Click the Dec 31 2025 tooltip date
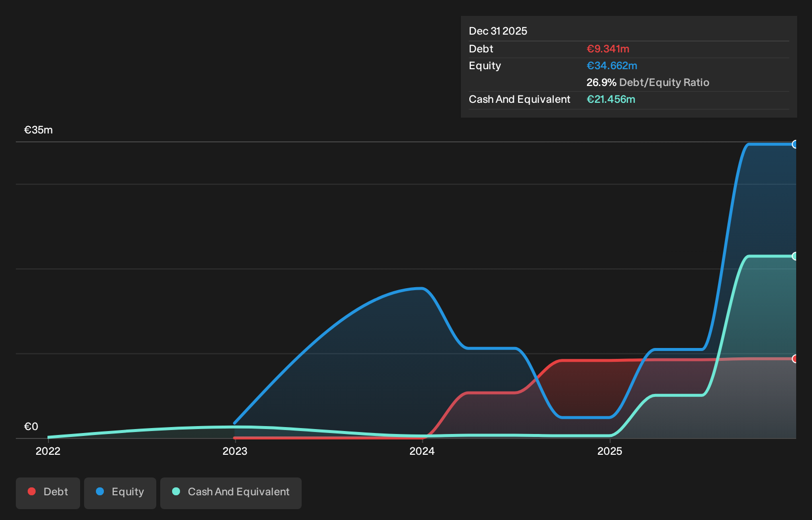This screenshot has width=812, height=520. pos(498,31)
